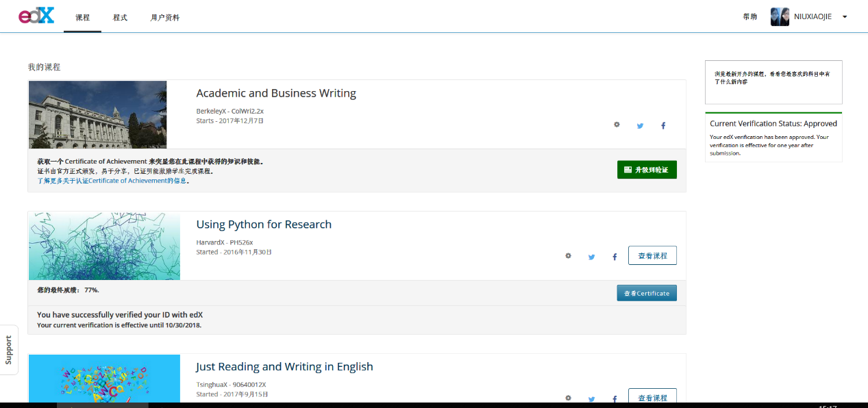The height and width of the screenshot is (408, 868).
Task: Open the Using Python for Research title
Action: pyautogui.click(x=264, y=225)
